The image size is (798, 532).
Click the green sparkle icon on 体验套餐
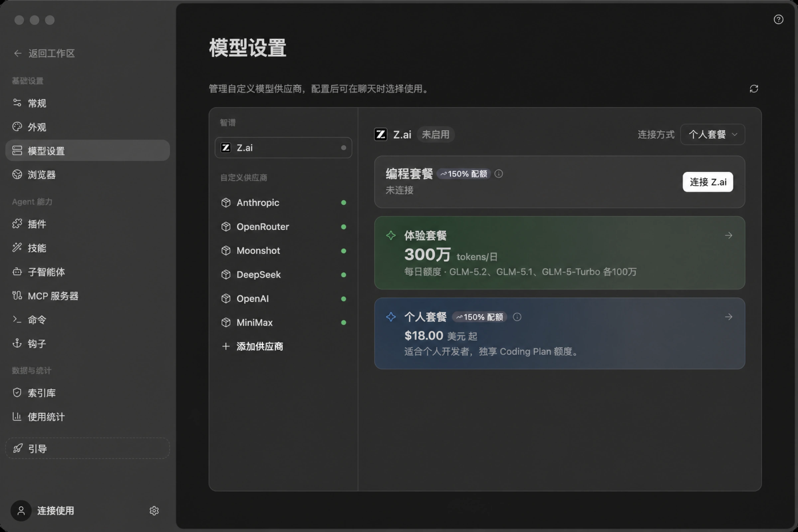(391, 235)
